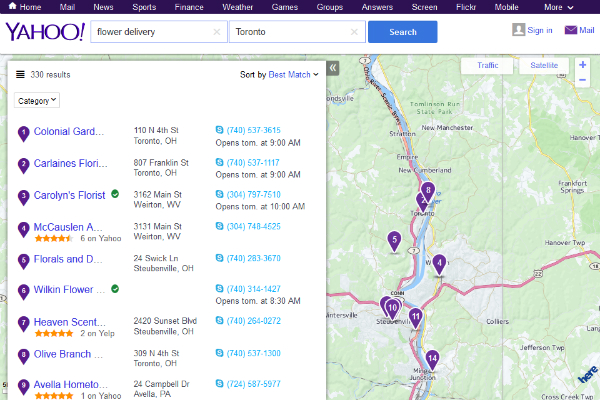Click Skype call icon for (740) 537-3615
600x400 pixels.
219,130
